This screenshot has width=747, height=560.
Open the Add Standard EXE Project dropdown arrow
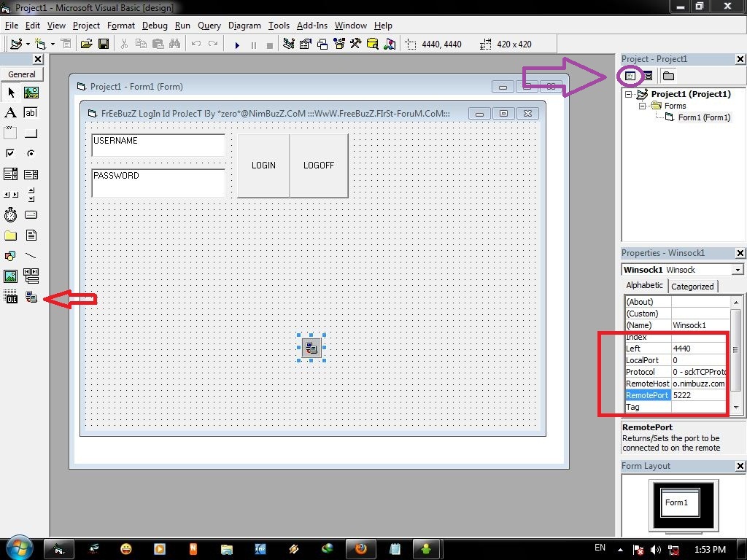point(28,44)
